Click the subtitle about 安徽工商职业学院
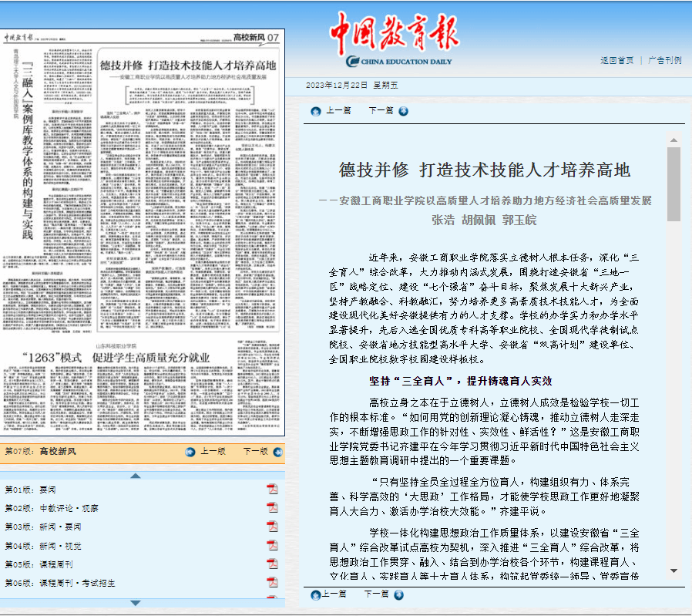Screen dimensions: 692x616 [x=485, y=200]
